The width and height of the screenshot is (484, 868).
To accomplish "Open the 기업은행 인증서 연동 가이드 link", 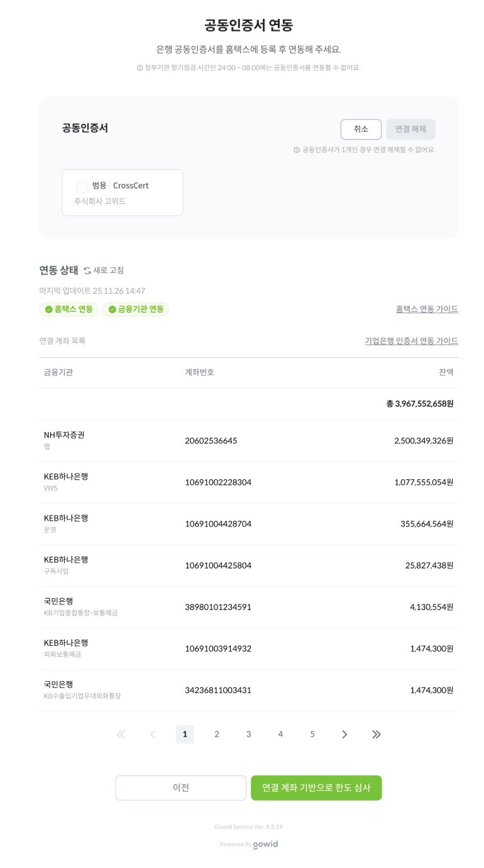I will coord(411,341).
